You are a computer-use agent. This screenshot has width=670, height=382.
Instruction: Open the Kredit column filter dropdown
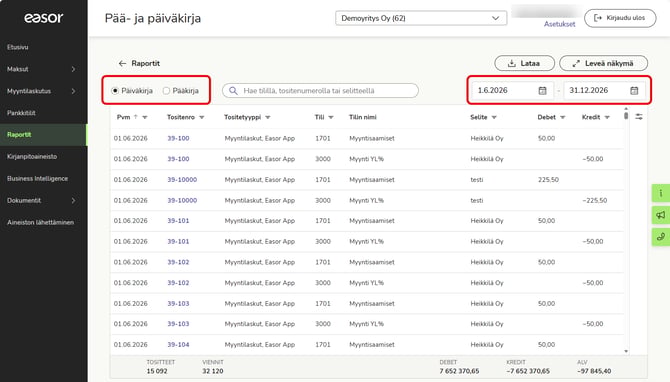click(607, 118)
